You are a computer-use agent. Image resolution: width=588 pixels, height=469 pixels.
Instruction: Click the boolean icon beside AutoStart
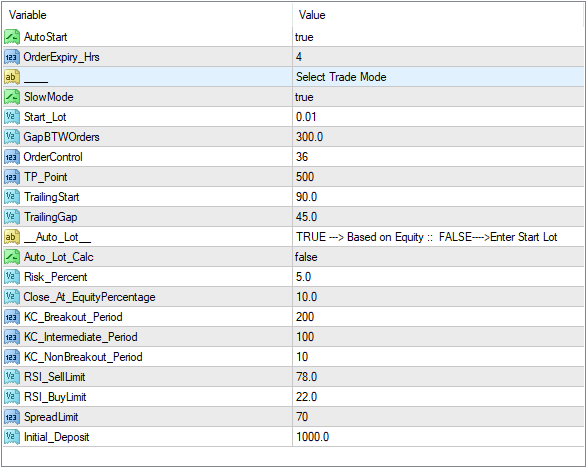12,37
